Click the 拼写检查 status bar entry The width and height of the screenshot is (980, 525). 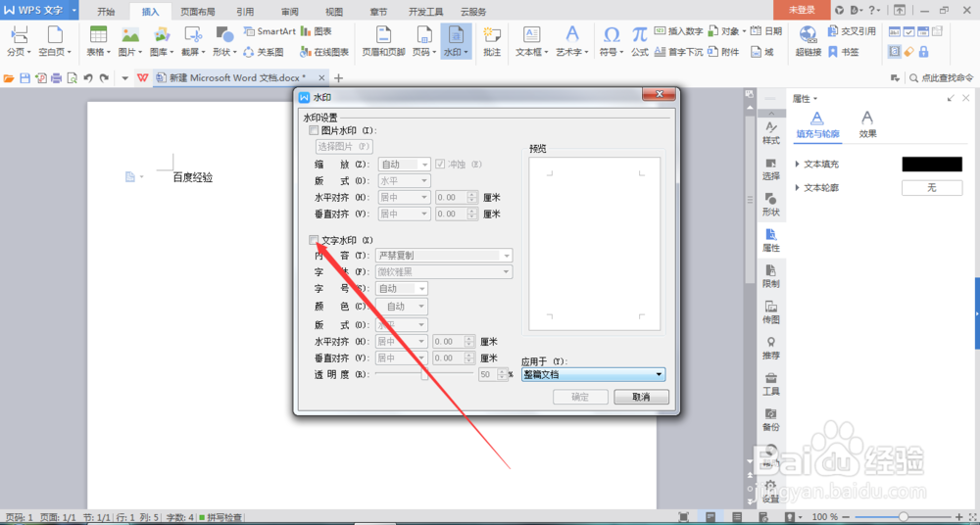tap(220, 517)
